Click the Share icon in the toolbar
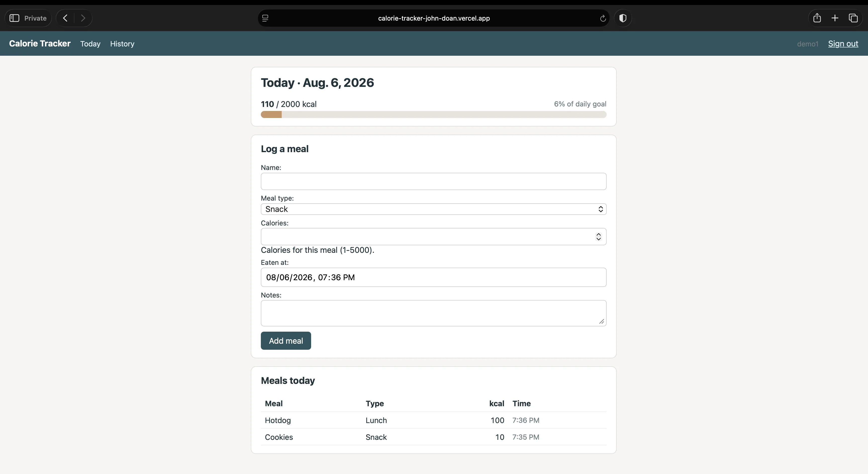868x474 pixels. [x=817, y=18]
